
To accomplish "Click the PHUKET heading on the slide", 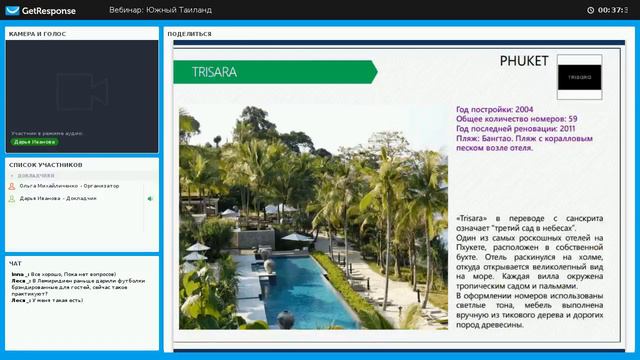I will 524,61.
